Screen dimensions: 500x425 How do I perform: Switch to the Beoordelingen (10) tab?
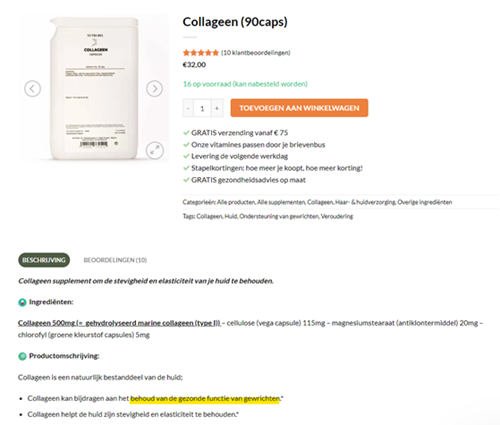[x=115, y=260]
